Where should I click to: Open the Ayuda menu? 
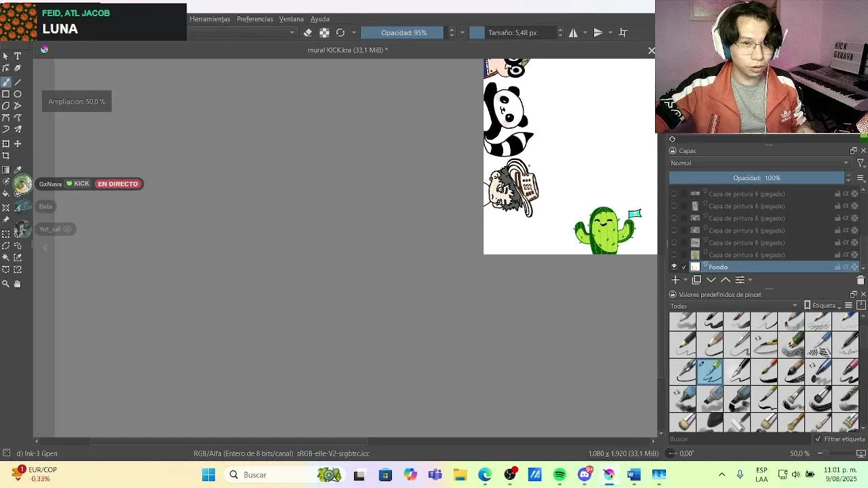coord(319,19)
